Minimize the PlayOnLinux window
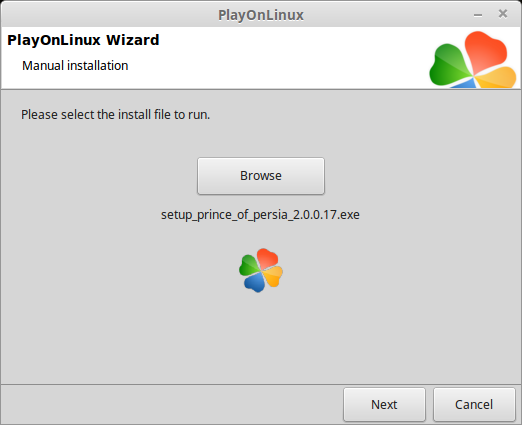 (478, 15)
